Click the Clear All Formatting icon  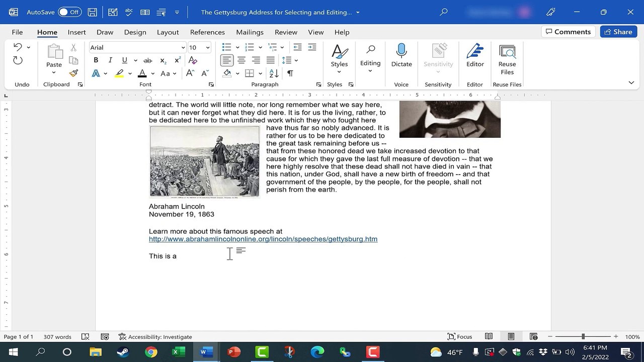coord(193,60)
